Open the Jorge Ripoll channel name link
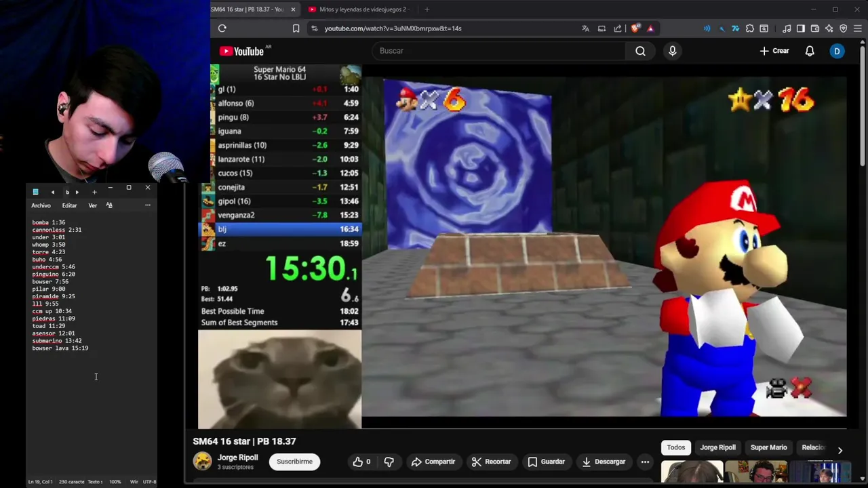 237,457
